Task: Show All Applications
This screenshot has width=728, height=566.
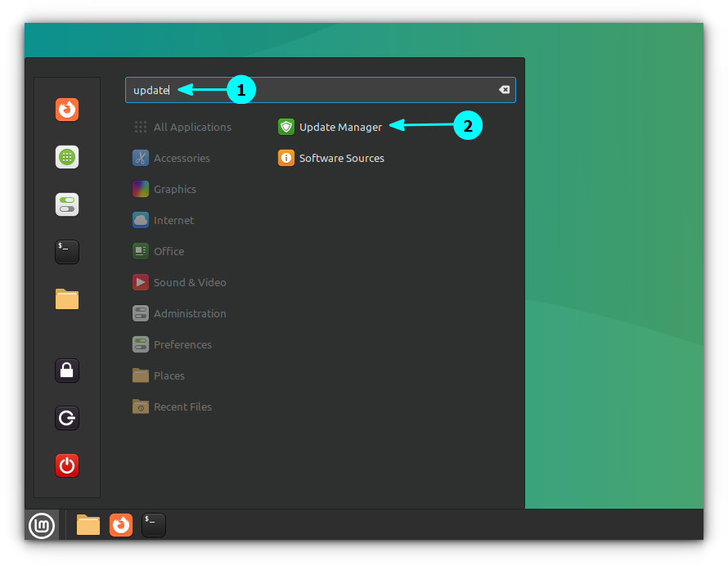Action: [x=191, y=127]
